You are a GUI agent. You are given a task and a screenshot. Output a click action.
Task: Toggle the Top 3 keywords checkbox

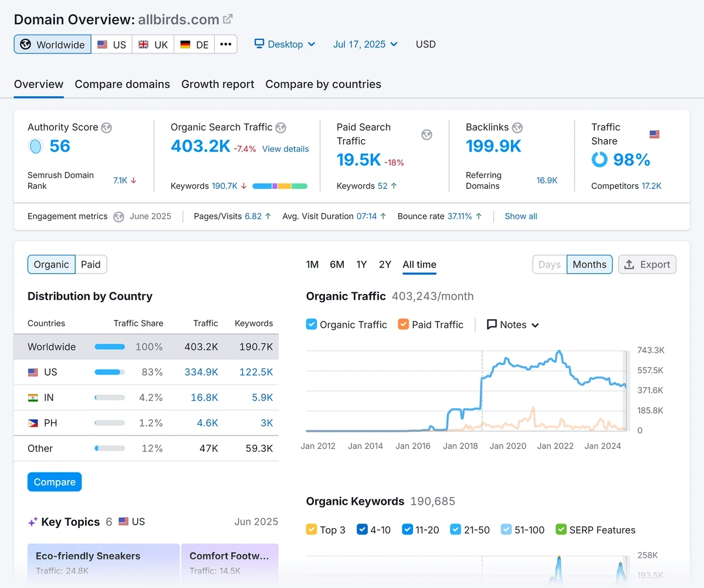point(312,529)
